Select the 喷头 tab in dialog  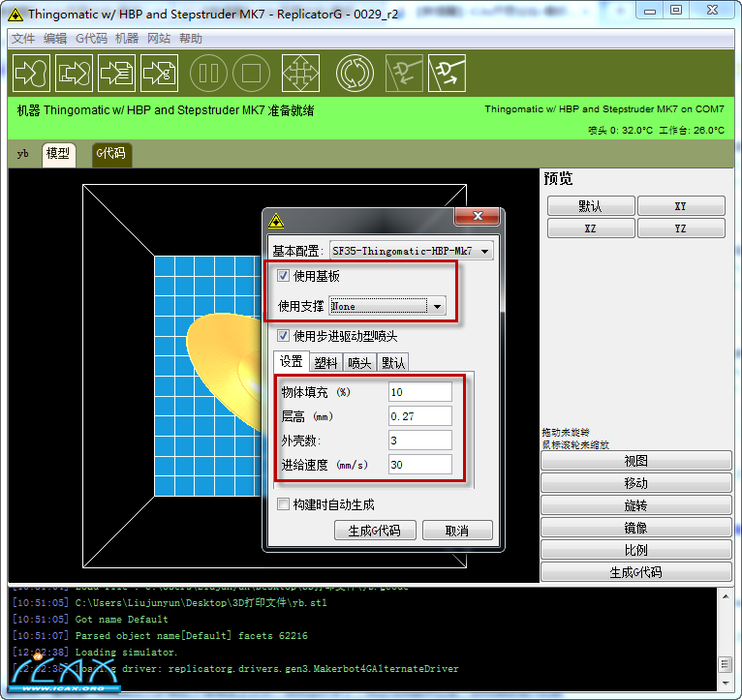[359, 363]
